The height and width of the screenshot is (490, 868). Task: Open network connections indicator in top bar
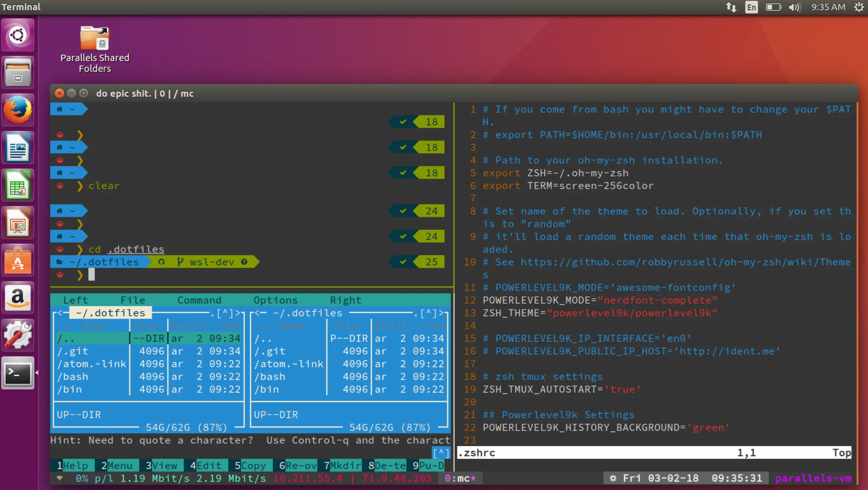[731, 7]
